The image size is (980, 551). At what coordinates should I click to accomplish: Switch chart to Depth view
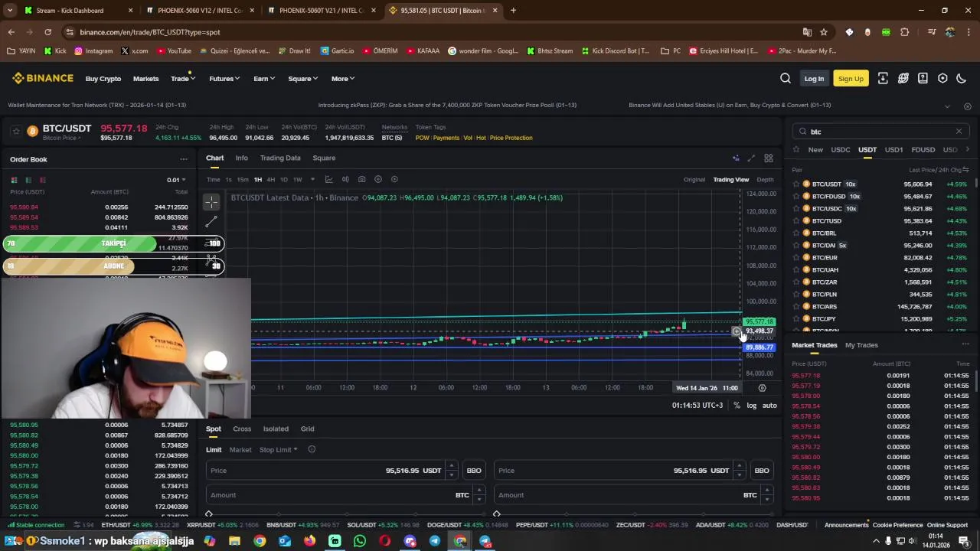765,180
